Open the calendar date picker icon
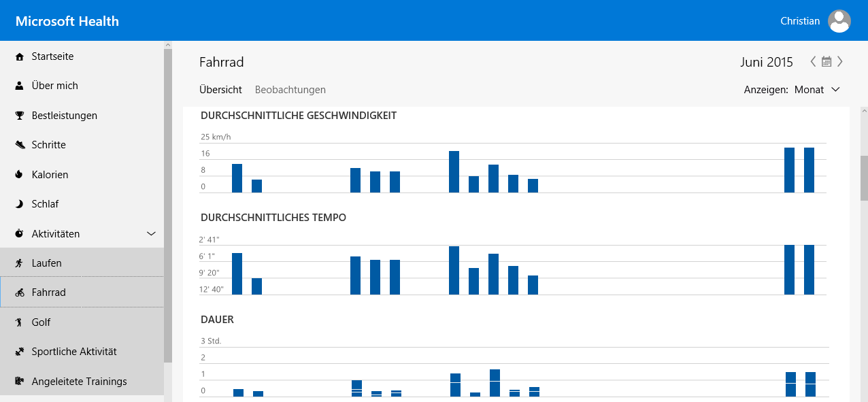This screenshot has width=868, height=402. [827, 62]
